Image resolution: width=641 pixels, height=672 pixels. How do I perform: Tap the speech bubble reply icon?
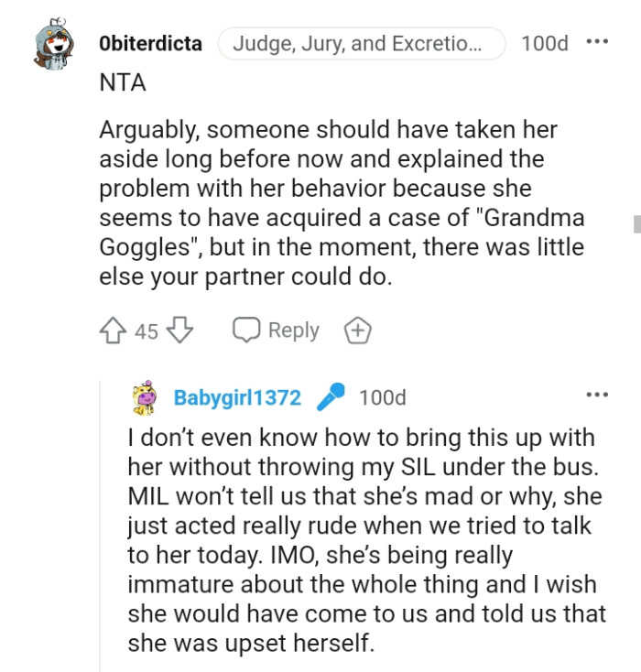(246, 331)
